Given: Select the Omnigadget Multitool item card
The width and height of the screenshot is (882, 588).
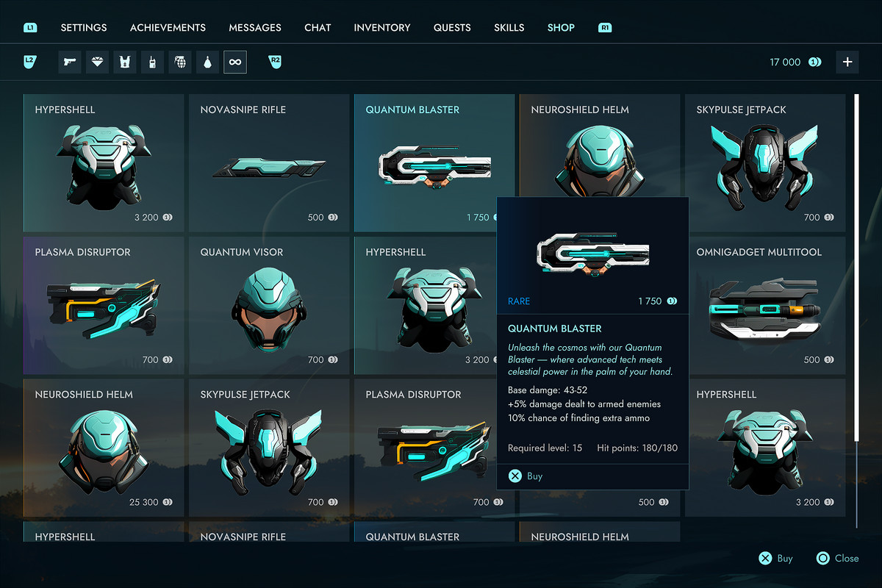Looking at the screenshot, I should [765, 306].
